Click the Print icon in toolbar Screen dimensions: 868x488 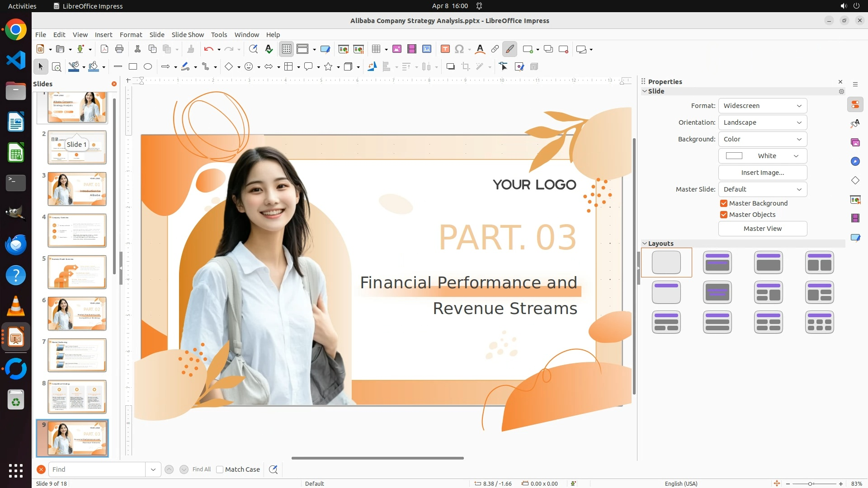119,49
